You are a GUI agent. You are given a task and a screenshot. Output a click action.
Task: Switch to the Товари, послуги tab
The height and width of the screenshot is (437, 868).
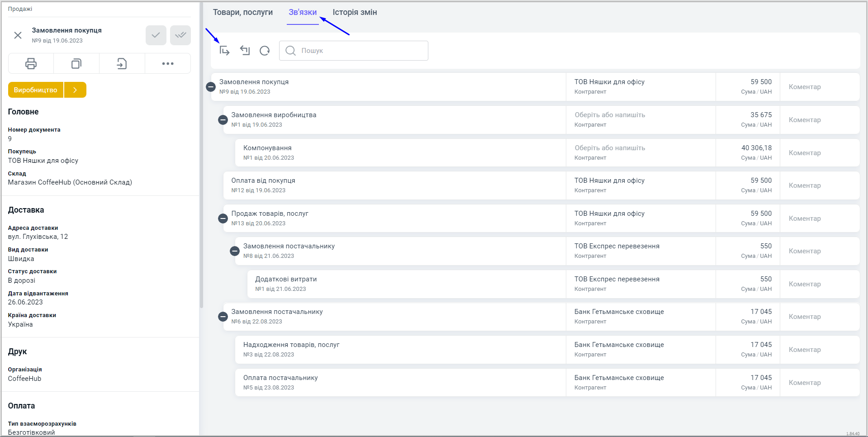[x=243, y=13]
